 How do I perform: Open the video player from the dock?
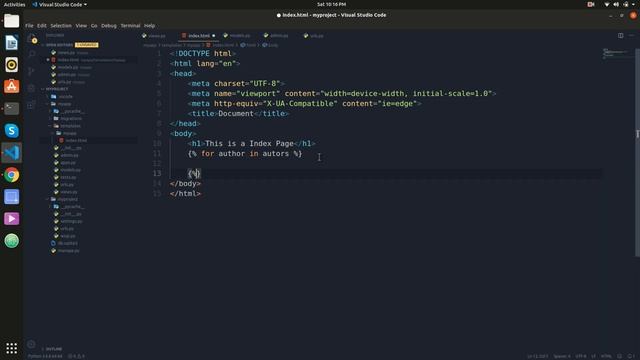tap(11, 219)
